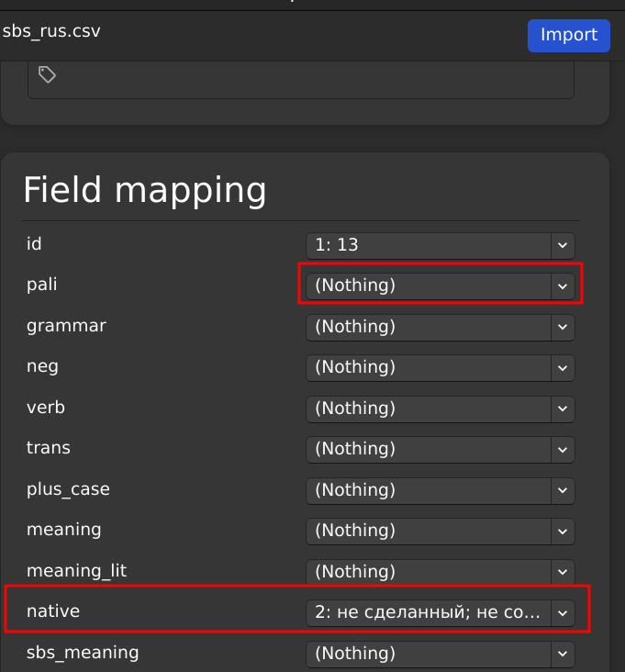
Task: Click the pali field label
Action: point(42,285)
